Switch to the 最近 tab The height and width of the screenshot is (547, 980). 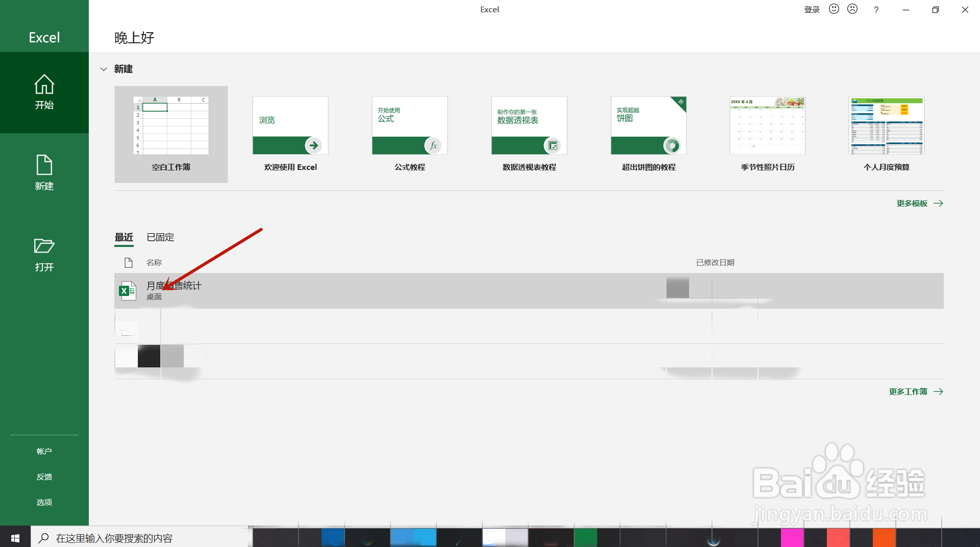click(x=124, y=237)
